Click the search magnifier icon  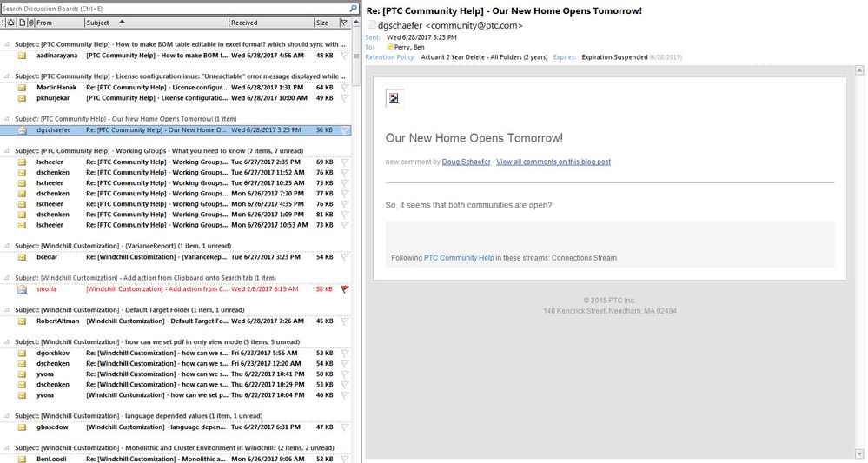pos(353,9)
